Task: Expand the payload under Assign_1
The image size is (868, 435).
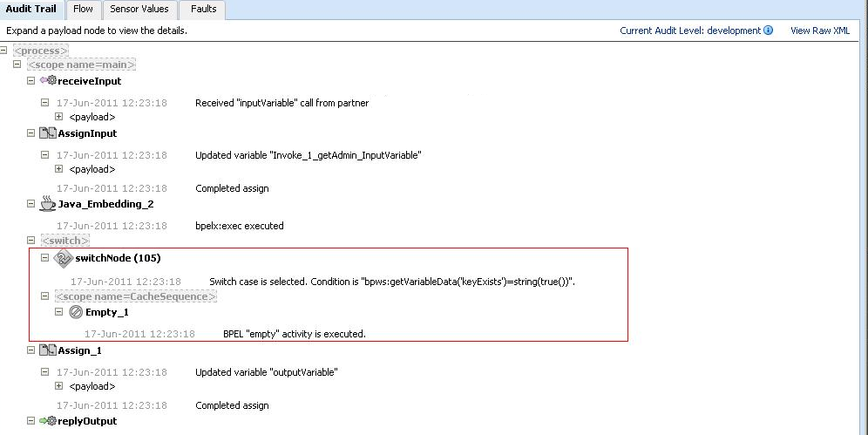Action: point(59,385)
